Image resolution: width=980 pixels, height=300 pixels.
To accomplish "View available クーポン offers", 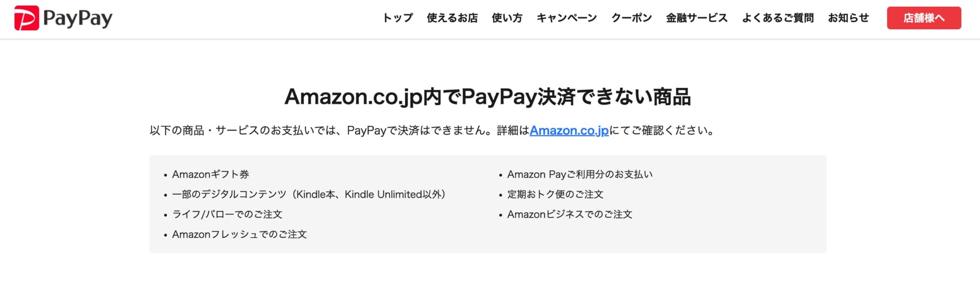I will point(632,18).
